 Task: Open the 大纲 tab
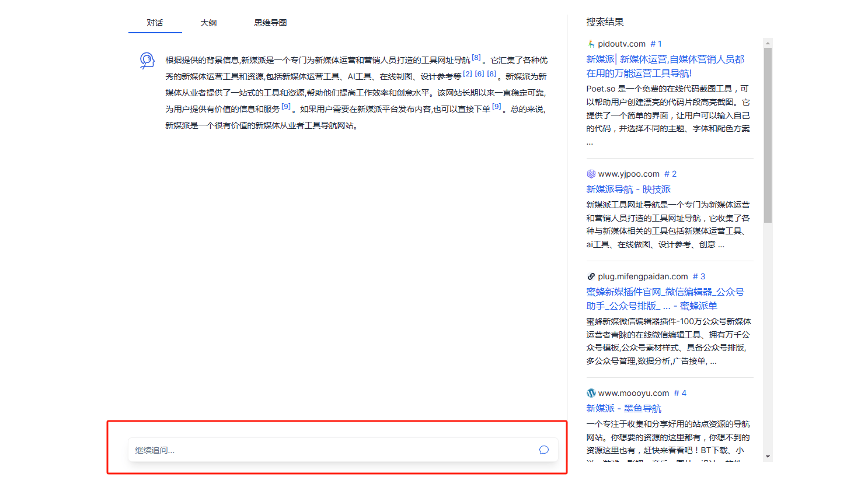pos(208,23)
